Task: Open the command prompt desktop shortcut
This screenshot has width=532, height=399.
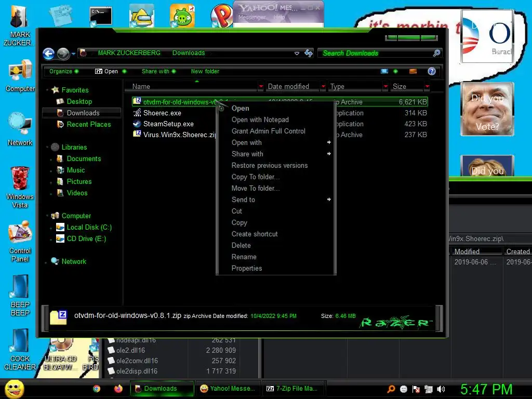Action: (100, 16)
